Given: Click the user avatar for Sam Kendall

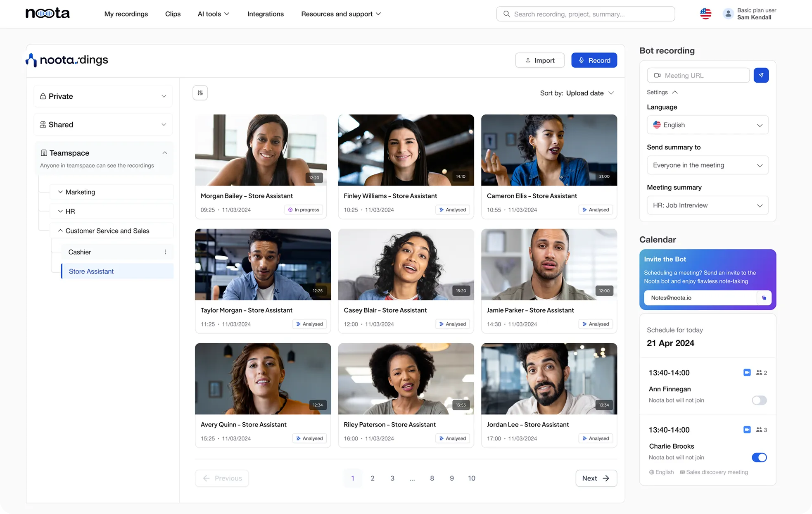Looking at the screenshot, I should 728,14.
